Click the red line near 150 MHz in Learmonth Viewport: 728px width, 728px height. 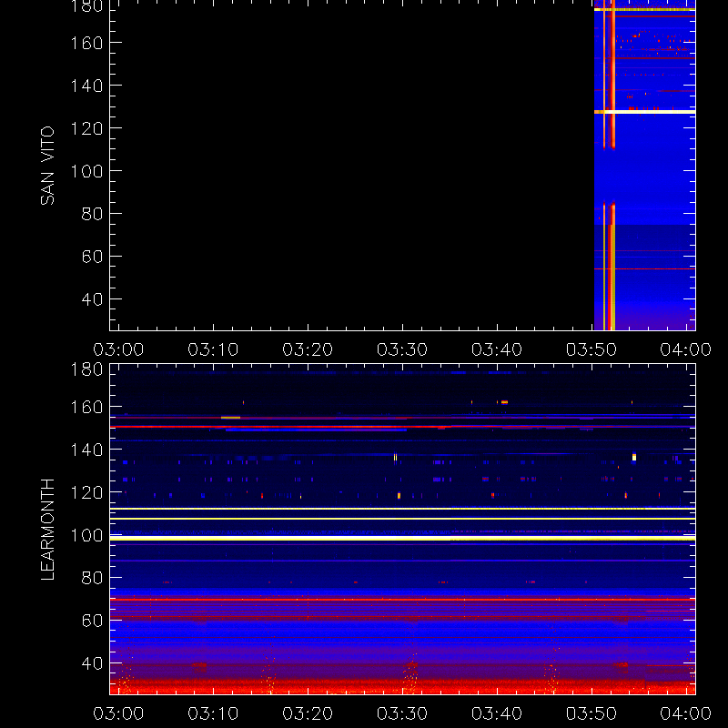(x=402, y=426)
